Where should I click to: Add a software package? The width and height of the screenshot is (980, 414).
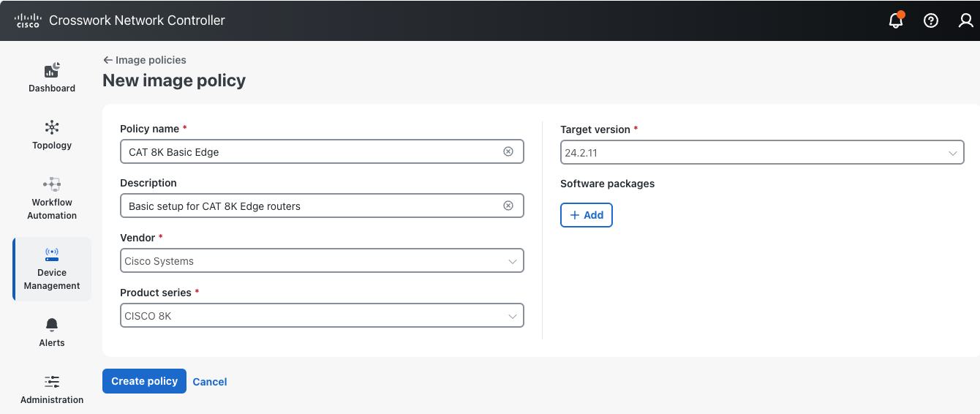tap(587, 215)
